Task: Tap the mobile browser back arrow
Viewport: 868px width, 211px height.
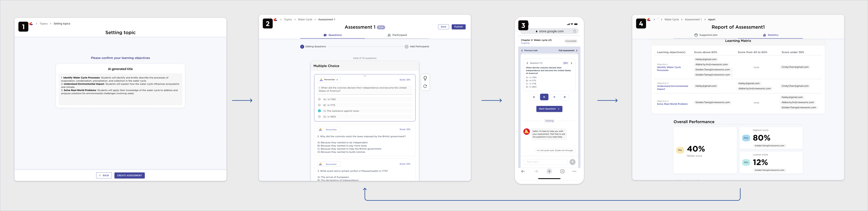Action: coord(523,171)
